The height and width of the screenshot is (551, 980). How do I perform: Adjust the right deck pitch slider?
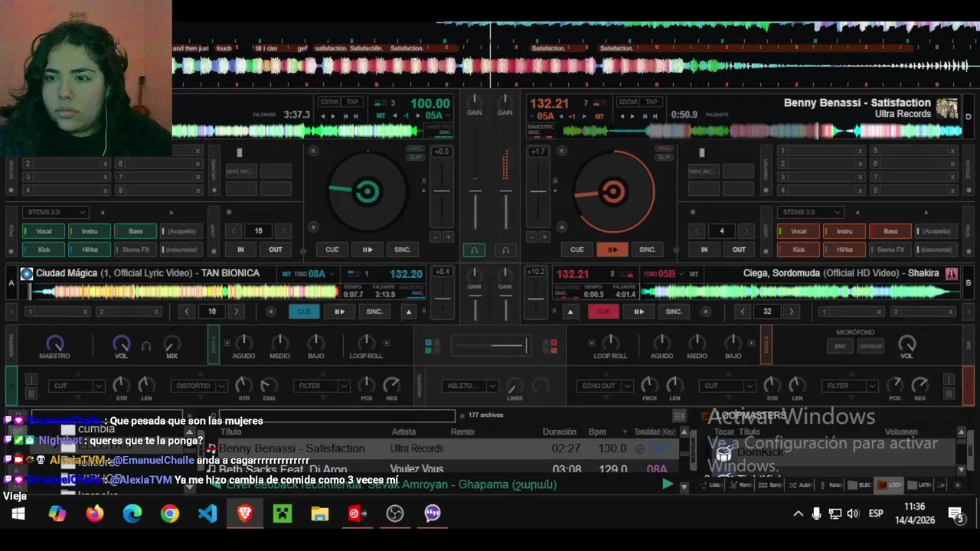[538, 191]
